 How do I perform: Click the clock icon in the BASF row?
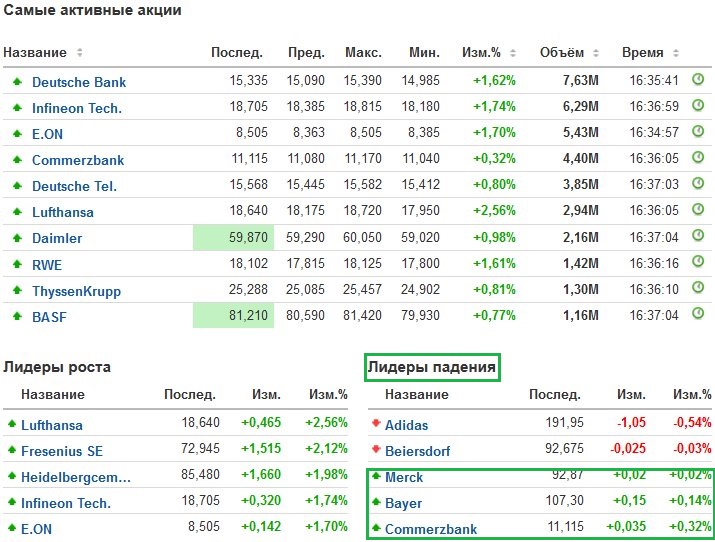(x=698, y=315)
